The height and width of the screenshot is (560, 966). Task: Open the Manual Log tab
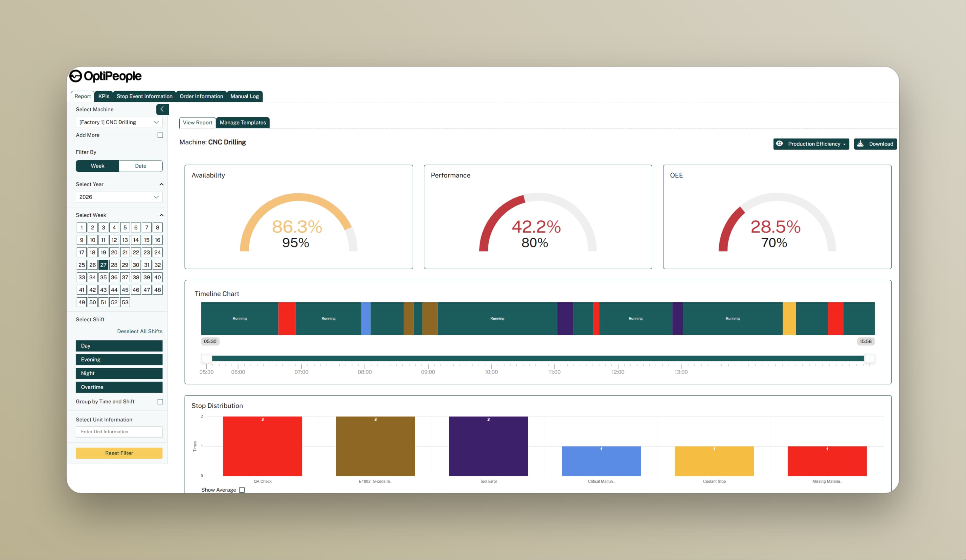tap(245, 96)
